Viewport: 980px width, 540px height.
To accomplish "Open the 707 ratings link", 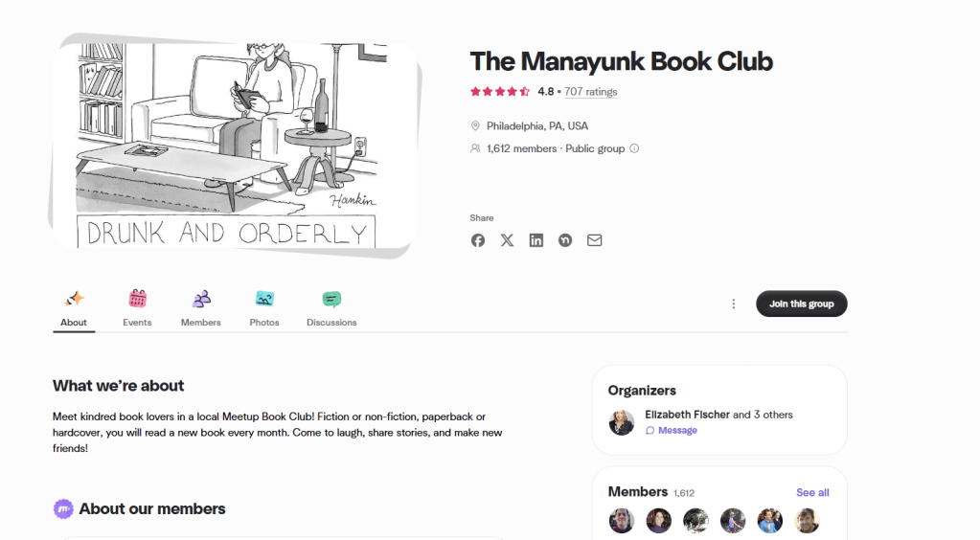I will point(591,92).
